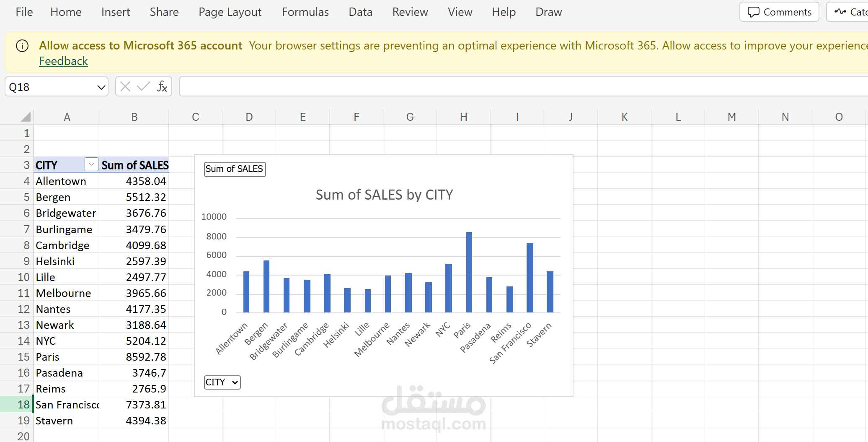Switch to the Draw tab

(548, 12)
